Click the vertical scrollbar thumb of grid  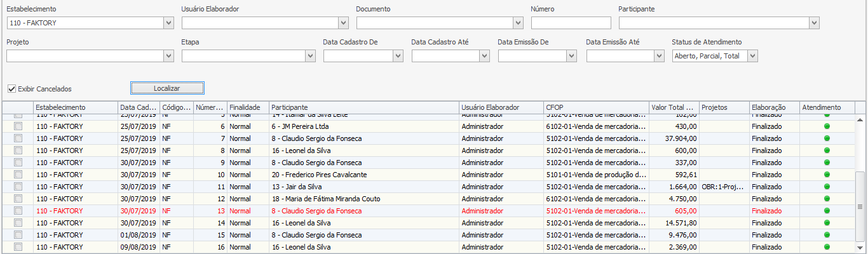[x=861, y=206]
